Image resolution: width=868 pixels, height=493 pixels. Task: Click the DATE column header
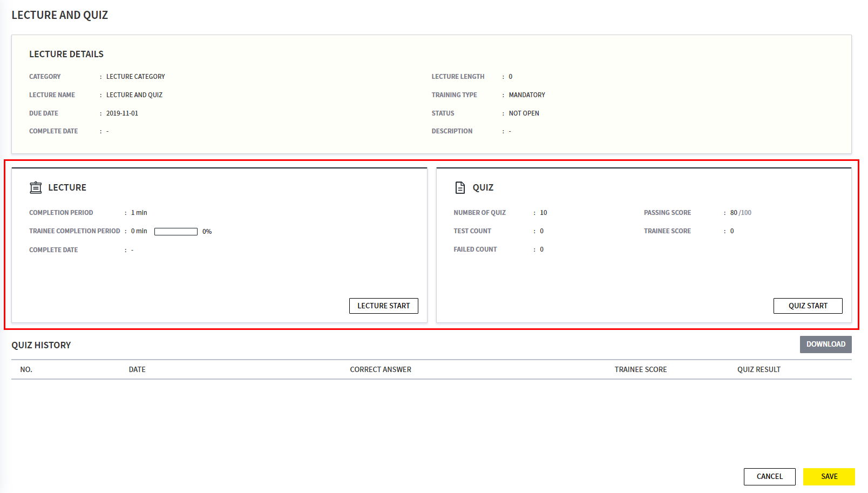[x=137, y=370]
